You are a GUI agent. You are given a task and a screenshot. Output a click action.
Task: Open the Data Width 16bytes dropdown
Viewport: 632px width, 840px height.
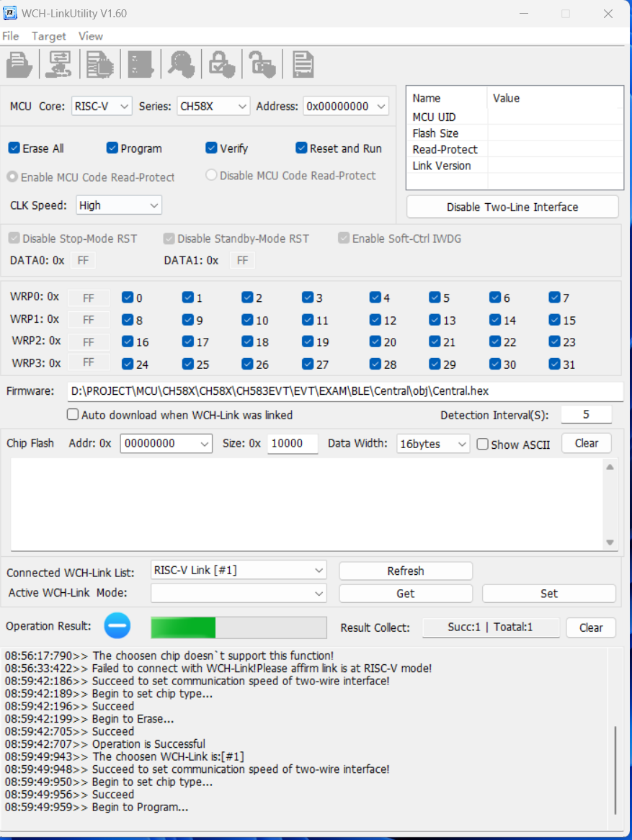pyautogui.click(x=433, y=444)
